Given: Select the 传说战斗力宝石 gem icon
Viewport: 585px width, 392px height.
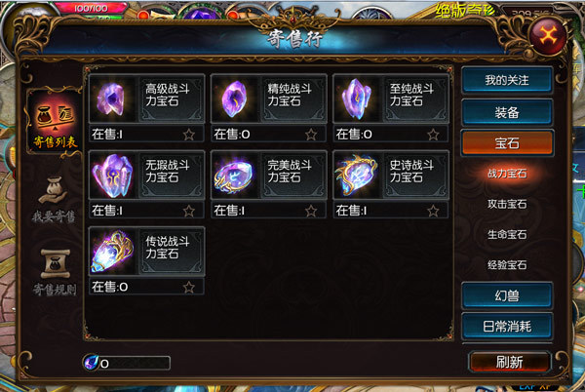Looking at the screenshot, I should click(112, 252).
